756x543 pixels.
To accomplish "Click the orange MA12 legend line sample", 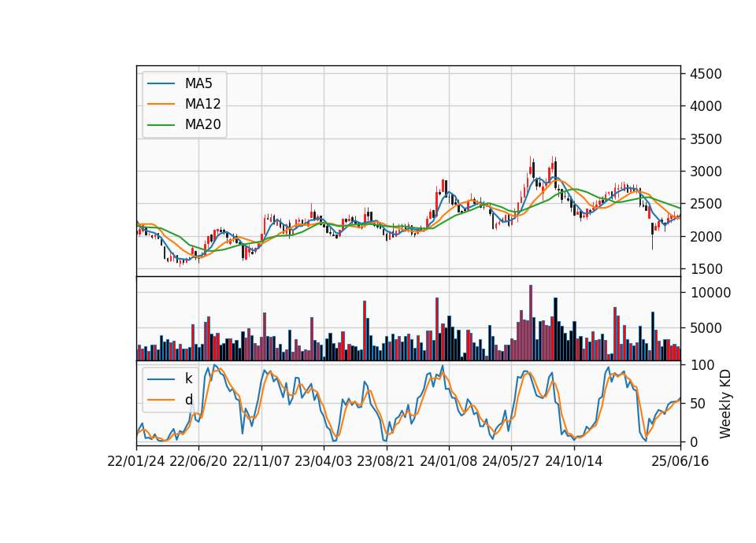I will 161,104.
